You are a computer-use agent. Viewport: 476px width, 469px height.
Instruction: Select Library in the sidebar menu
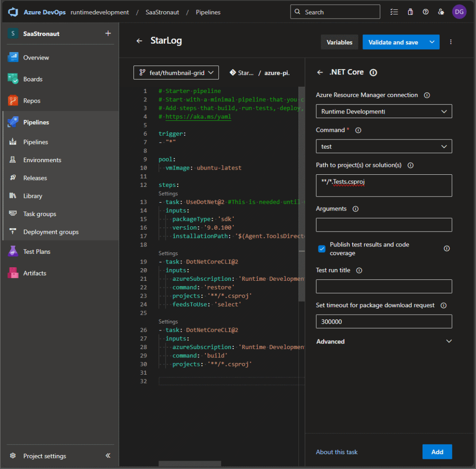pyautogui.click(x=33, y=196)
